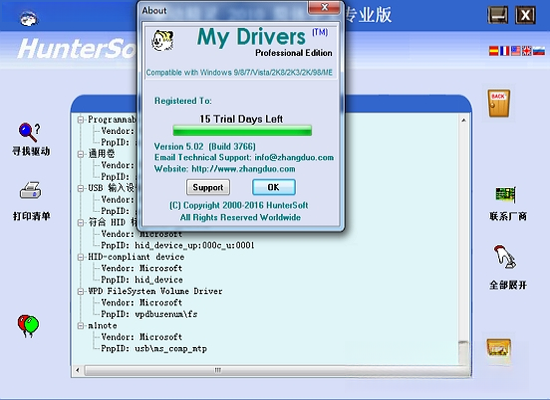Select the HID-compliant device tree item
The width and height of the screenshot is (550, 400).
coord(136,257)
